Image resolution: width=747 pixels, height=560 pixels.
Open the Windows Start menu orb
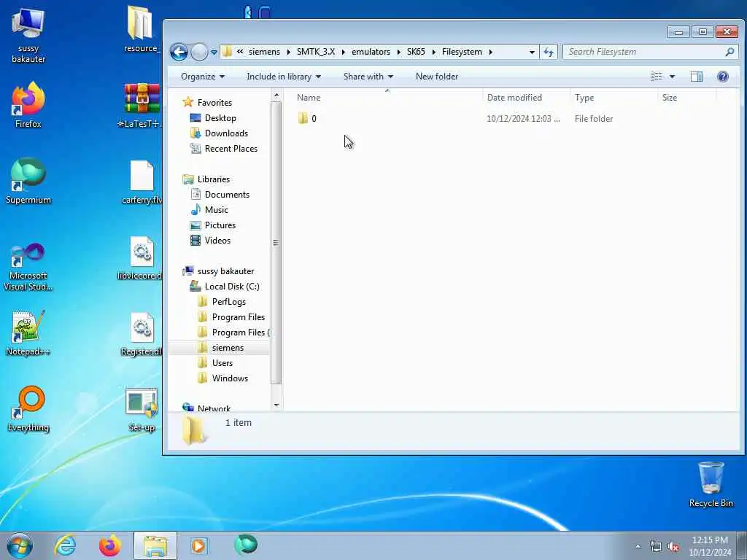click(x=20, y=545)
